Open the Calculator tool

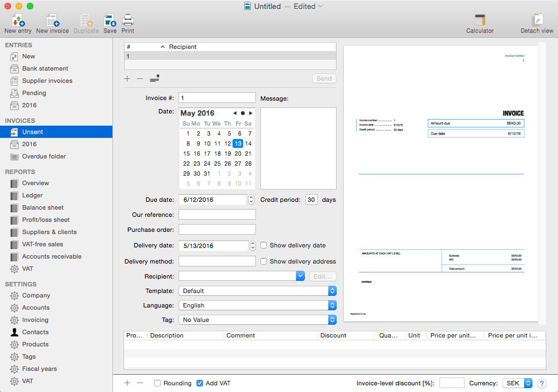(x=480, y=21)
